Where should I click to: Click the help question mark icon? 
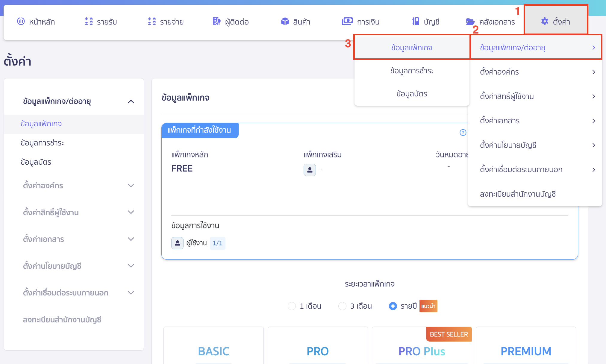(x=463, y=132)
